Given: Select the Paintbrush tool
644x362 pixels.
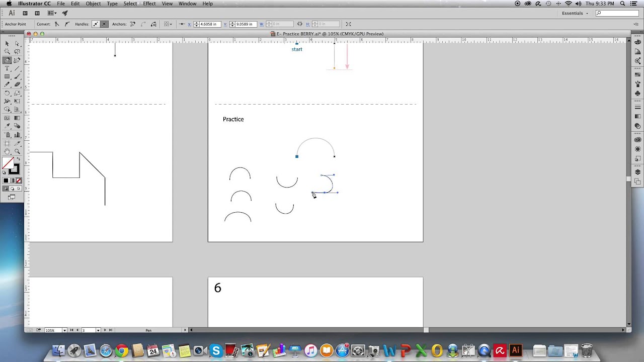Looking at the screenshot, I should pyautogui.click(x=18, y=76).
